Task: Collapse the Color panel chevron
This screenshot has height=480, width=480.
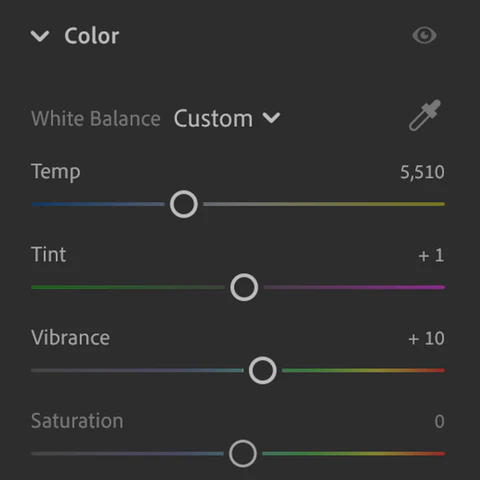Action: coord(40,36)
